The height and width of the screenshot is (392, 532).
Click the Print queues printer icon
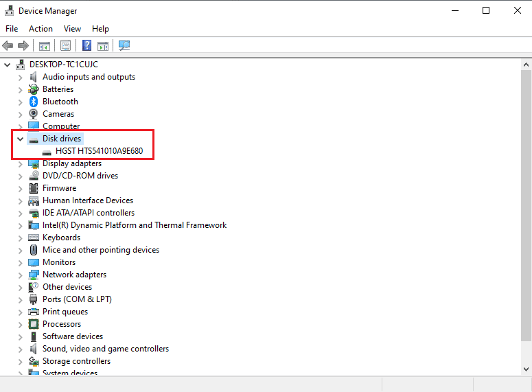(x=34, y=312)
